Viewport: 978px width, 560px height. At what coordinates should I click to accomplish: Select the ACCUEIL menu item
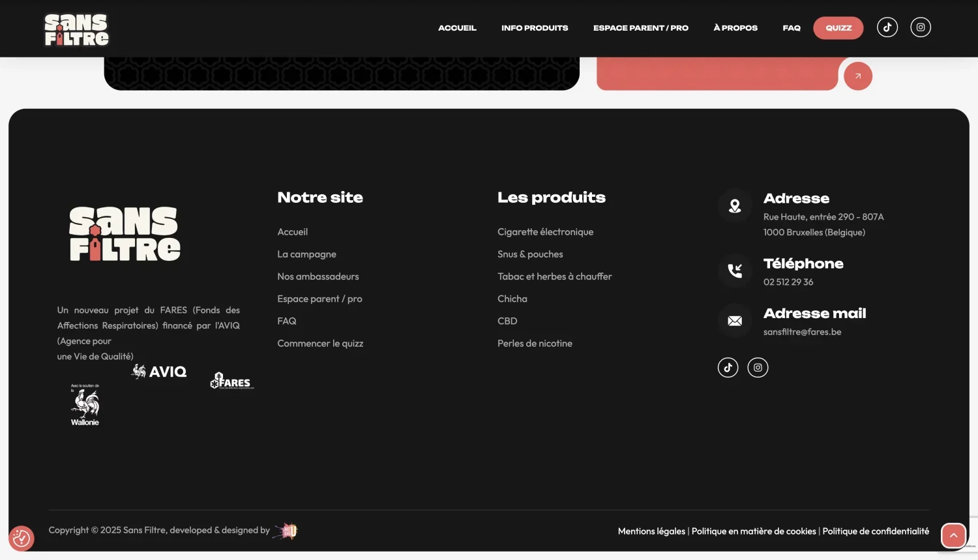(457, 28)
